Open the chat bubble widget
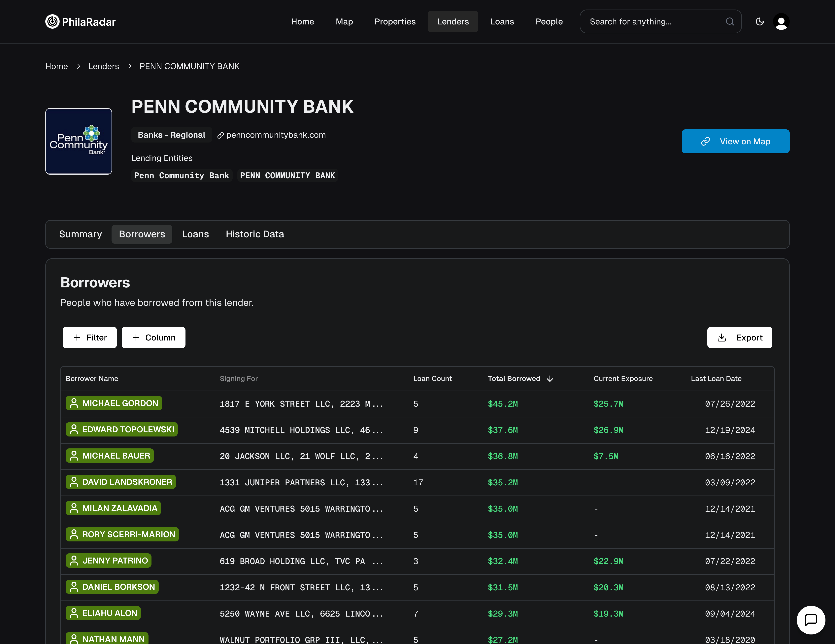 811,620
